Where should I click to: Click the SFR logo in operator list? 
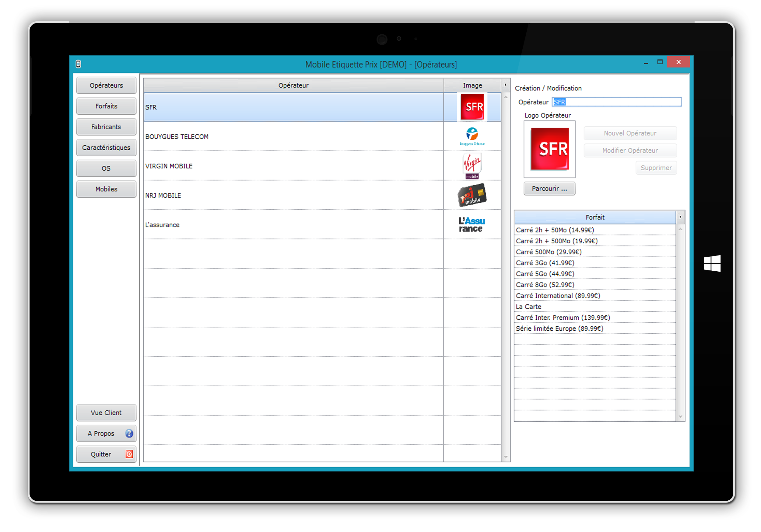pos(472,107)
